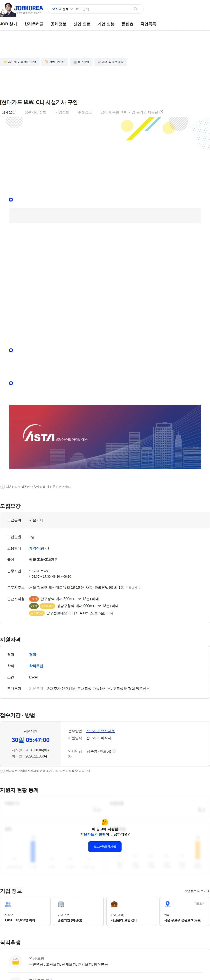Click the 학력무관 qualification link
This screenshot has width=210, height=980.
[36, 666]
